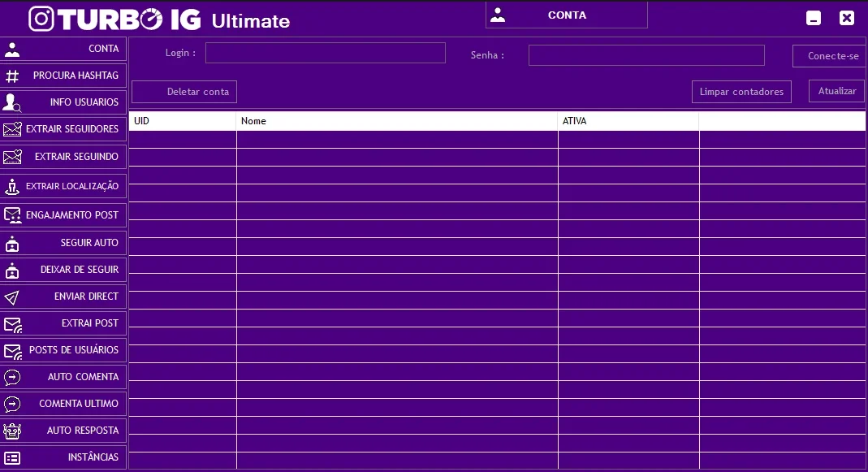Sort by the ATIVA column header
The width and height of the screenshot is (868, 472).
[628, 121]
